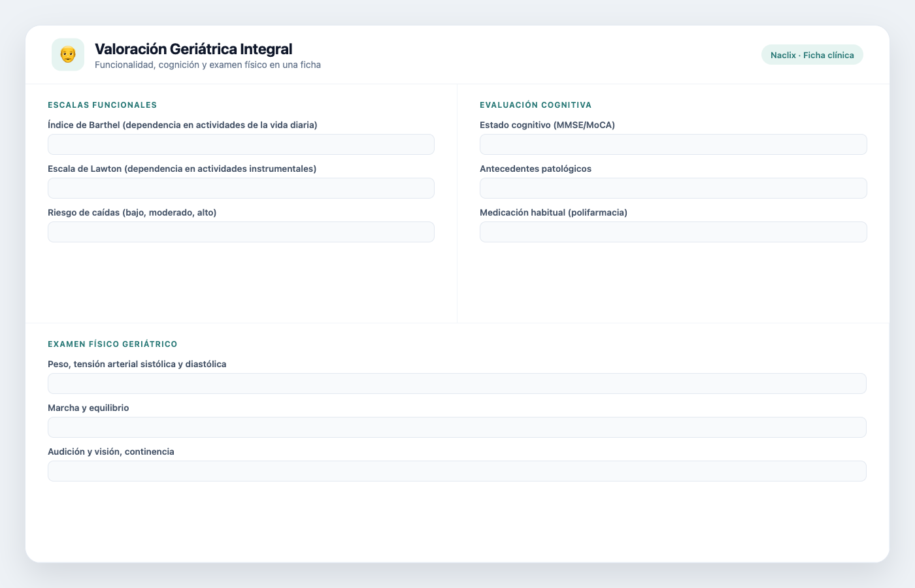Click the Medicación habitual (polifarmacia) field
The height and width of the screenshot is (588, 915).
click(x=673, y=232)
